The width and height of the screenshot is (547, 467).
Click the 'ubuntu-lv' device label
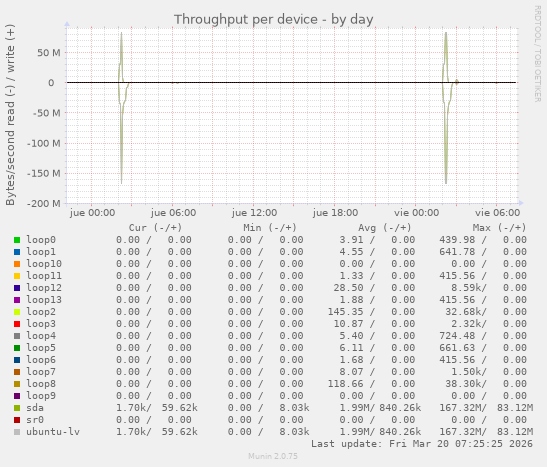pos(53,432)
